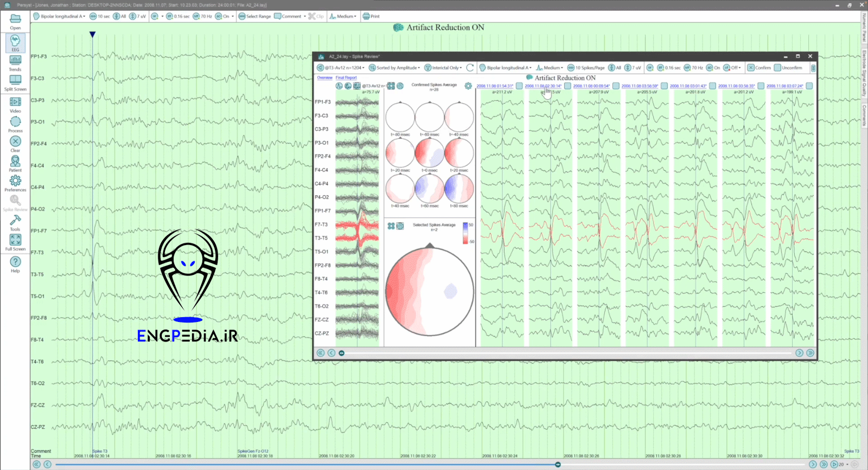Tick checkbox for spike 2008.11.08 00:09:54
868x470 pixels.
coord(616,86)
